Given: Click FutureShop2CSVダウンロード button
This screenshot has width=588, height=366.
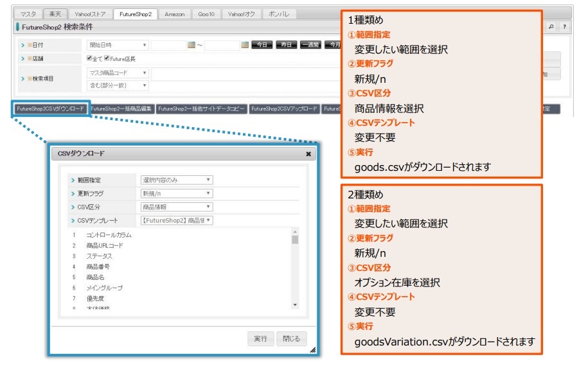Looking at the screenshot, I should [51, 109].
